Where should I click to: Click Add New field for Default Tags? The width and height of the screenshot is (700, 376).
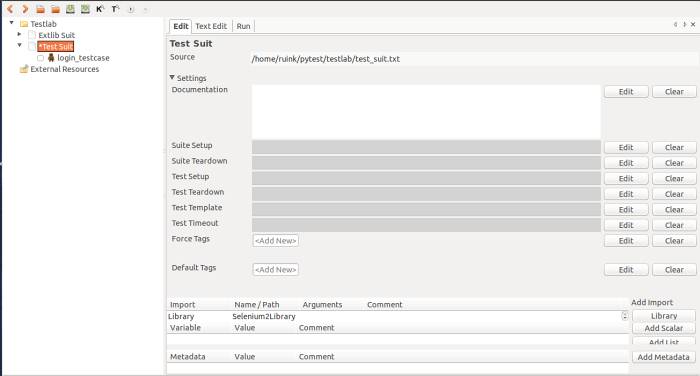275,270
